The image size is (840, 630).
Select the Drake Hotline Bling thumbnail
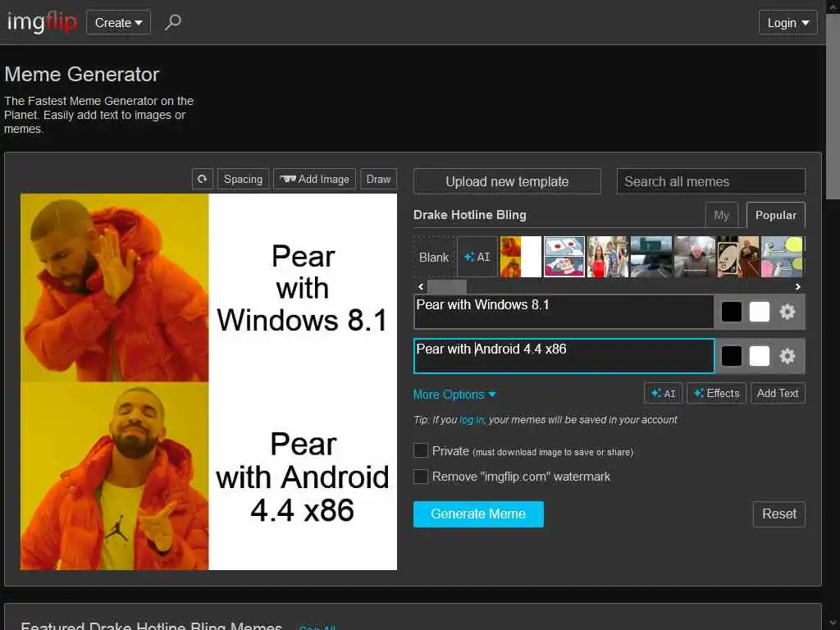pos(520,257)
